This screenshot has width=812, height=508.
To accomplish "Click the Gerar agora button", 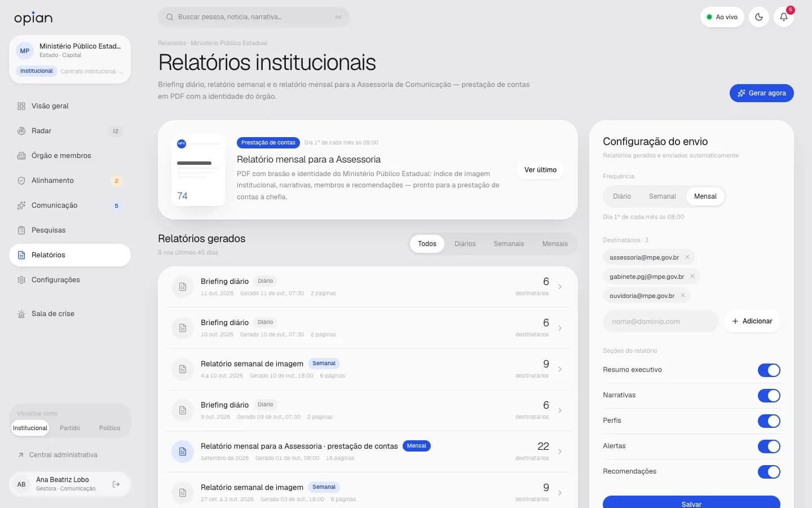I will coord(762,93).
